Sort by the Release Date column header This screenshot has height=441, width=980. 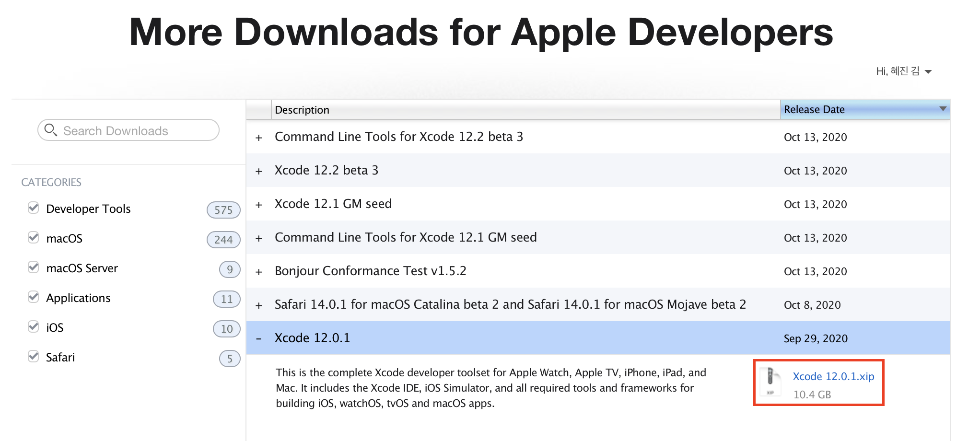[x=865, y=109]
